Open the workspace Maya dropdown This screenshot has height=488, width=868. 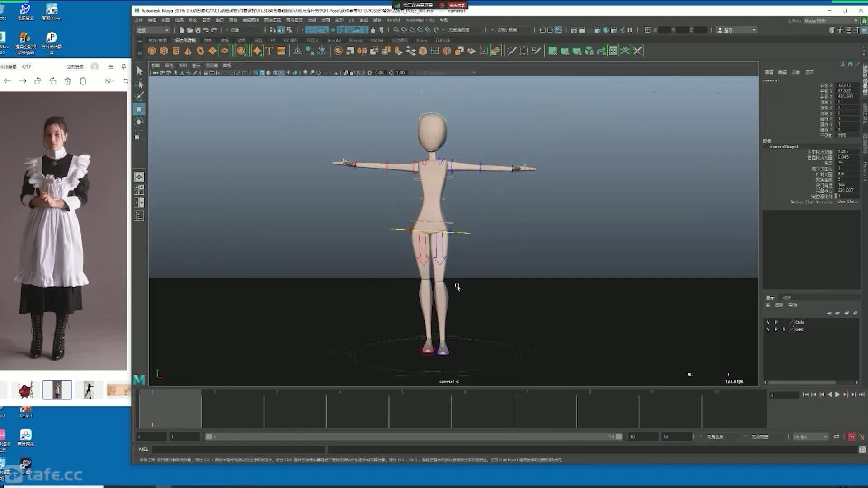tap(831, 21)
